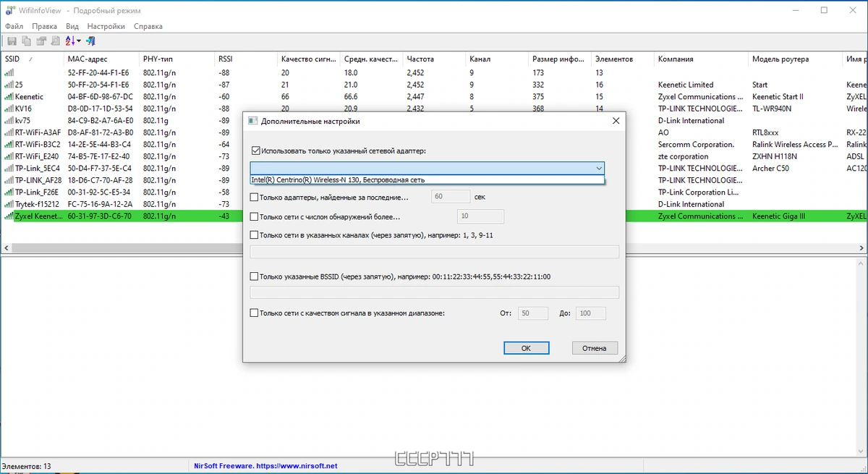This screenshot has width=868, height=474.
Task: Click the signal icon next to RT-WiFi-A3AF
Action: (x=9, y=132)
